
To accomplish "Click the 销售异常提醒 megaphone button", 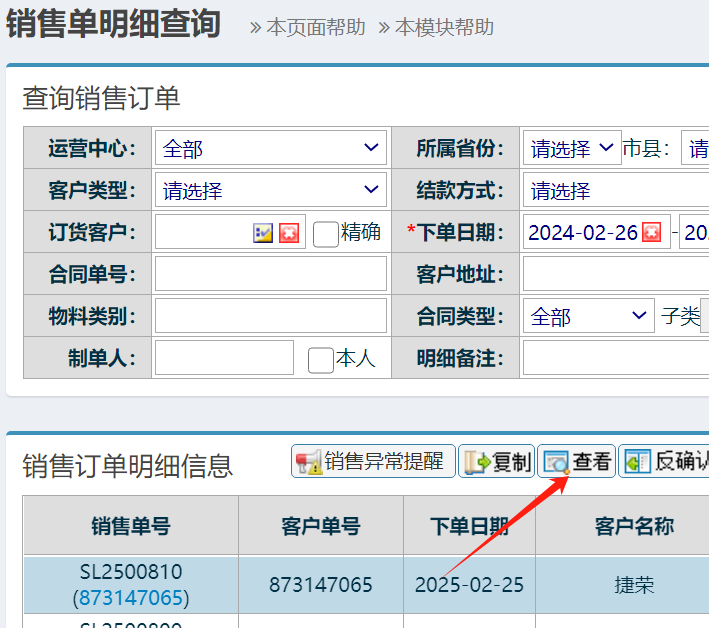I will (x=374, y=461).
